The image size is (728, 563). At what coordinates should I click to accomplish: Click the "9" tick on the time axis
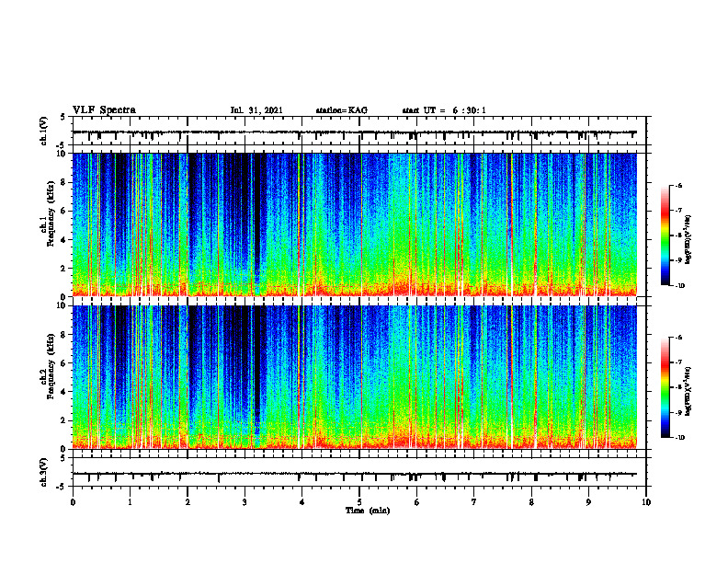pos(588,502)
